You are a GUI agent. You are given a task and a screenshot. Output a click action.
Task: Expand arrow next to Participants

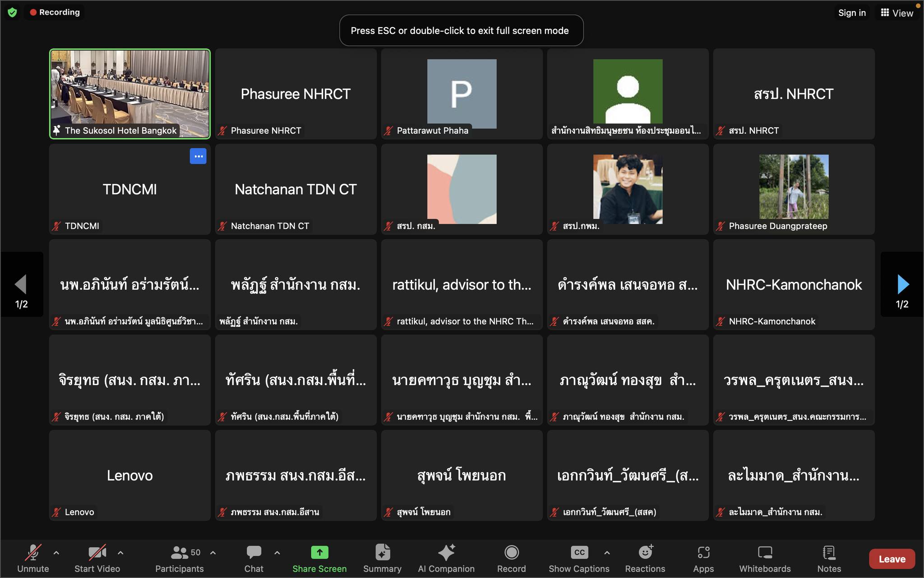pos(213,552)
